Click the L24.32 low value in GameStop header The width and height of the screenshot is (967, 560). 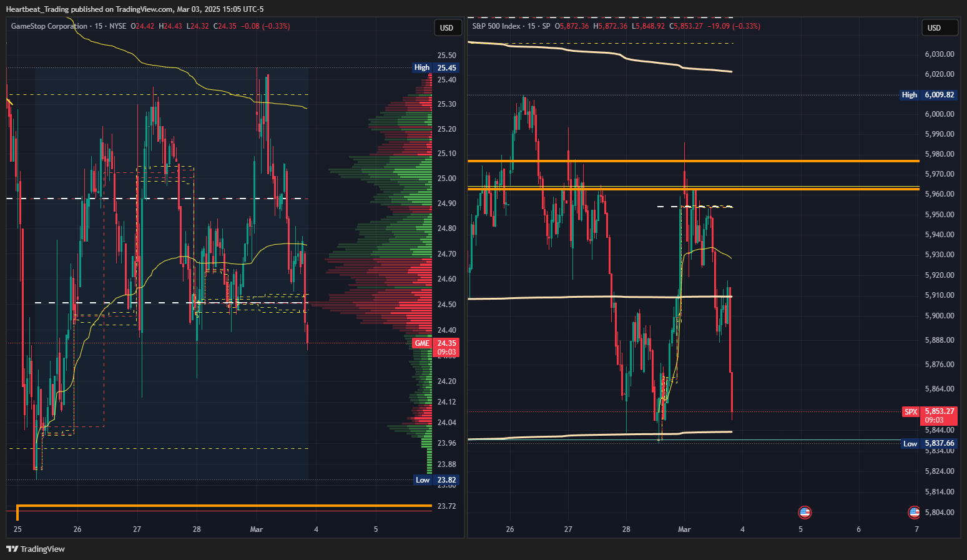tap(198, 26)
